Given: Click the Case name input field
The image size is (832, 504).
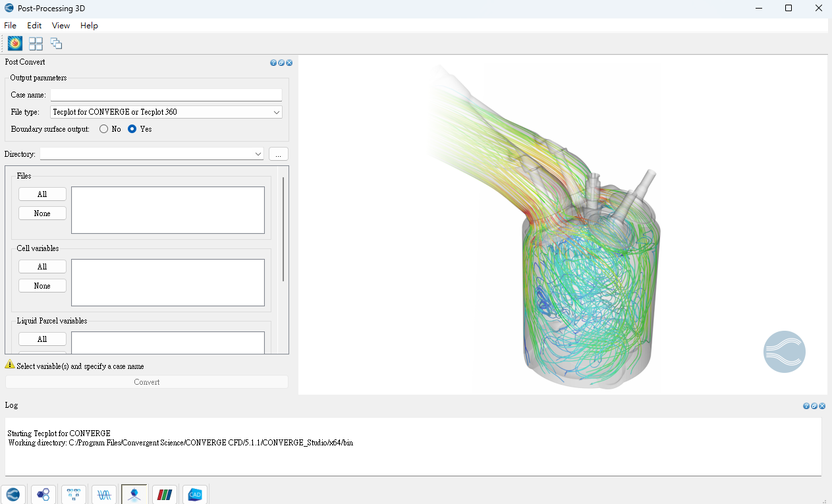Looking at the screenshot, I should 166,95.
